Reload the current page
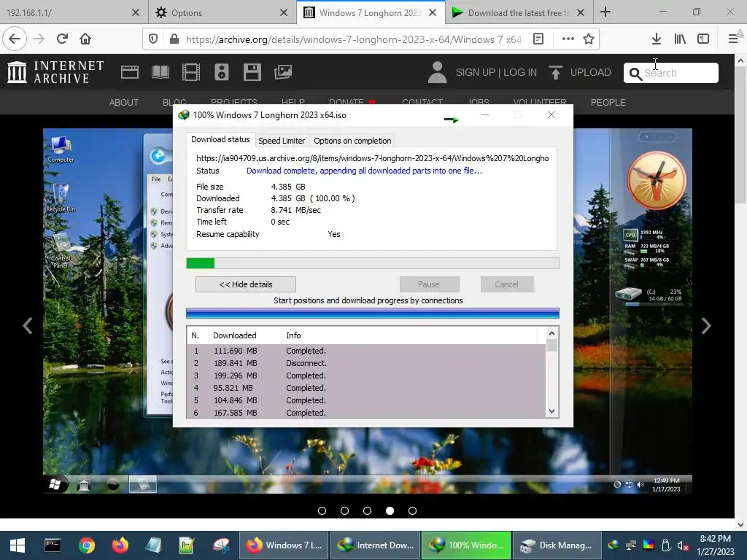Image resolution: width=747 pixels, height=560 pixels. point(62,39)
